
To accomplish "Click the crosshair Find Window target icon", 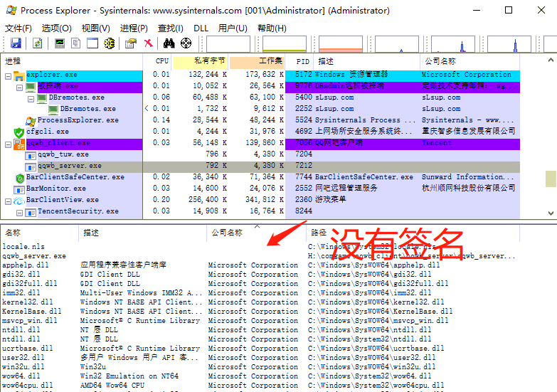I will click(x=186, y=43).
